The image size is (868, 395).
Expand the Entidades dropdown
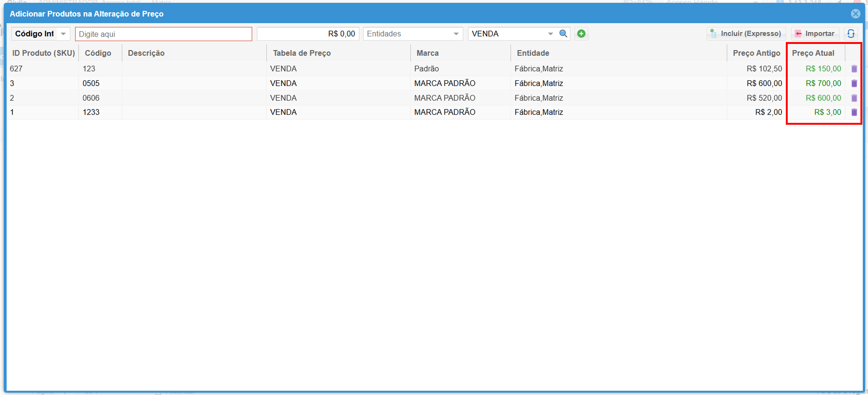456,34
